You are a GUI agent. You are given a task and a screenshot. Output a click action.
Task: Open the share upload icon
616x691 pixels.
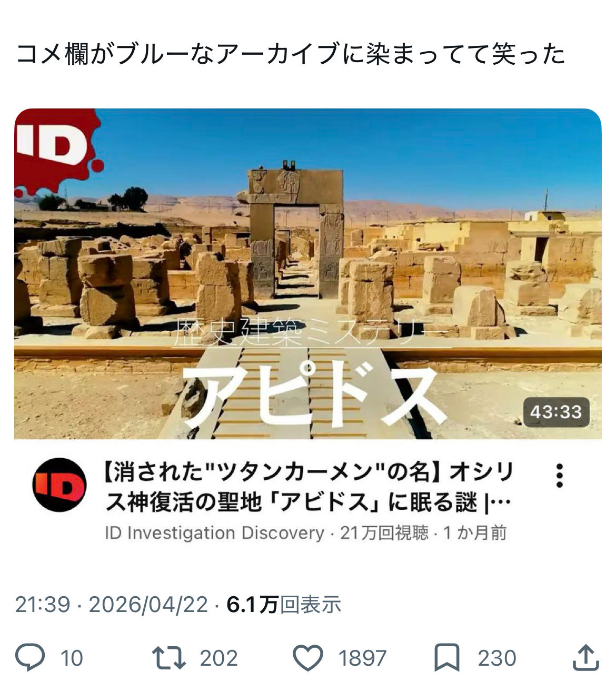point(585,658)
